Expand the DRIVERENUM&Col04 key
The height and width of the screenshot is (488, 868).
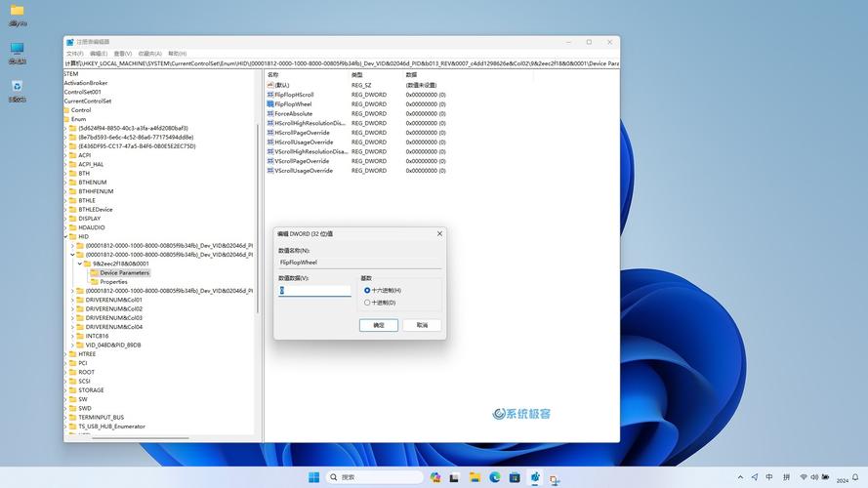point(72,327)
